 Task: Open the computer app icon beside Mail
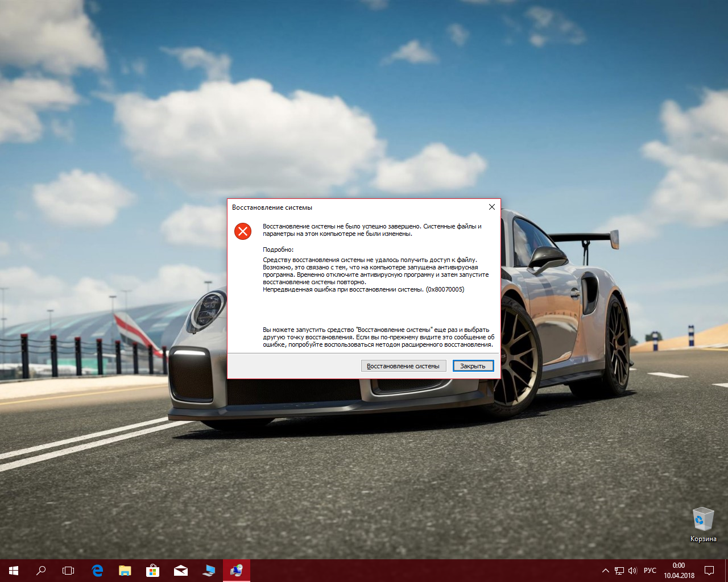click(208, 571)
